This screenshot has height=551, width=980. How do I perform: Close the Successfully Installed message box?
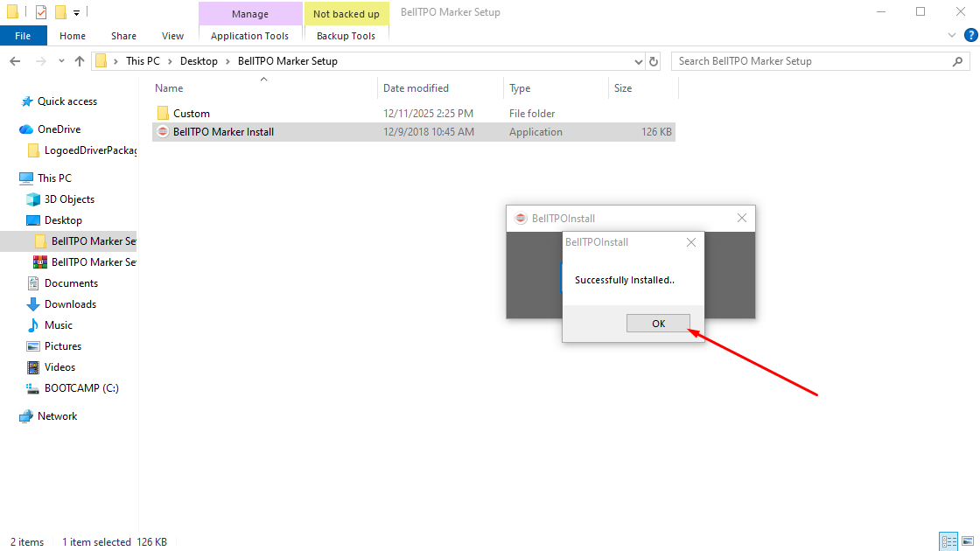point(691,242)
